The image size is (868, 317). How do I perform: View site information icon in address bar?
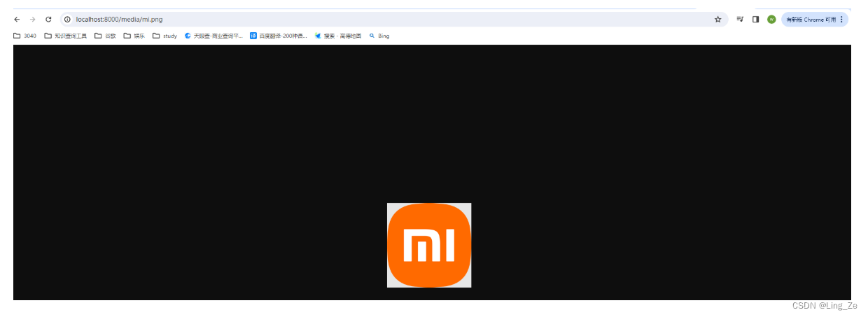[68, 20]
